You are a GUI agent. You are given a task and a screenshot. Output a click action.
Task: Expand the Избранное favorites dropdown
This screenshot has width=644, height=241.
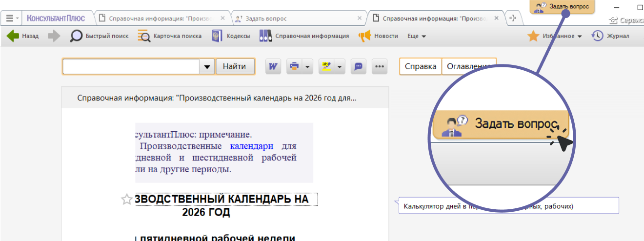coord(580,37)
